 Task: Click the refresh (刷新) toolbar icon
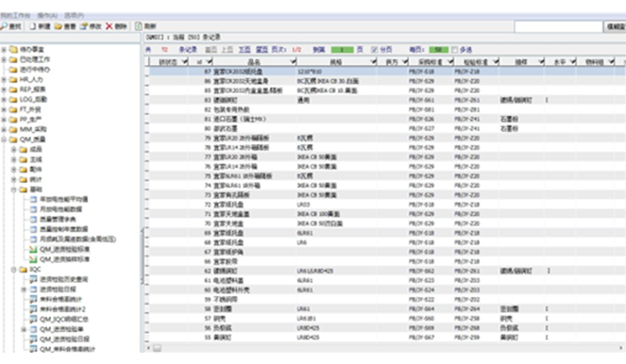[139, 26]
